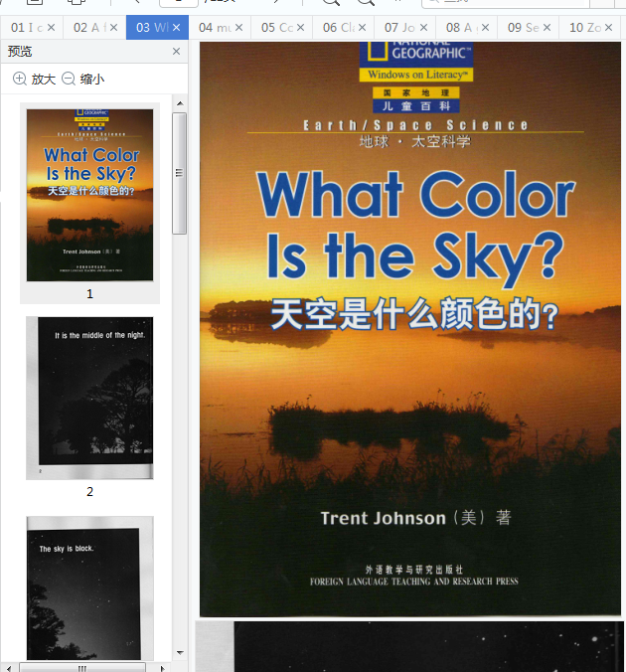Screen dimensions: 626x672
Task: Click the author name 'Trent Johnson'
Action: coord(384,518)
